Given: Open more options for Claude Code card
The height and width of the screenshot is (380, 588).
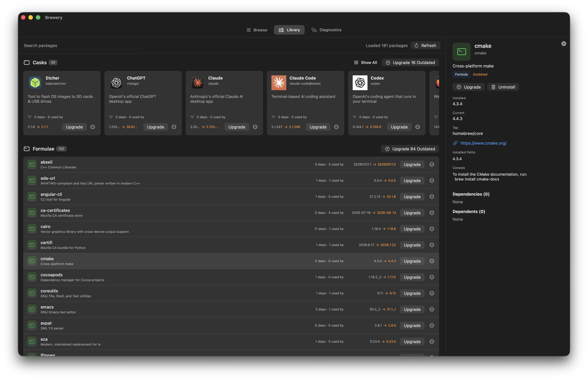Looking at the screenshot, I should (x=336, y=127).
